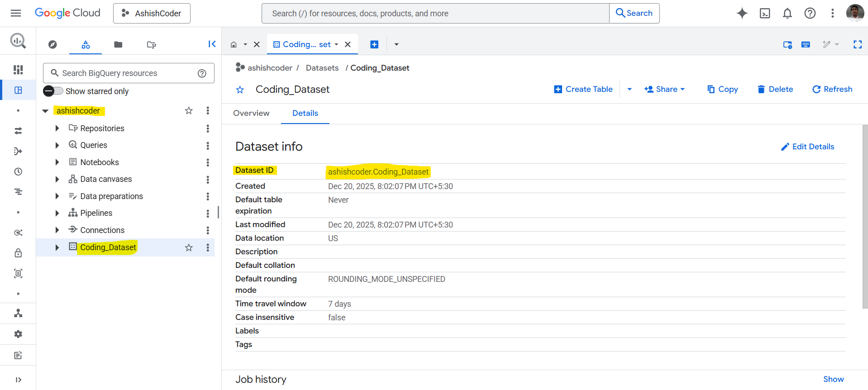
Task: Activate Cloud Shell terminal icon
Action: click(765, 13)
